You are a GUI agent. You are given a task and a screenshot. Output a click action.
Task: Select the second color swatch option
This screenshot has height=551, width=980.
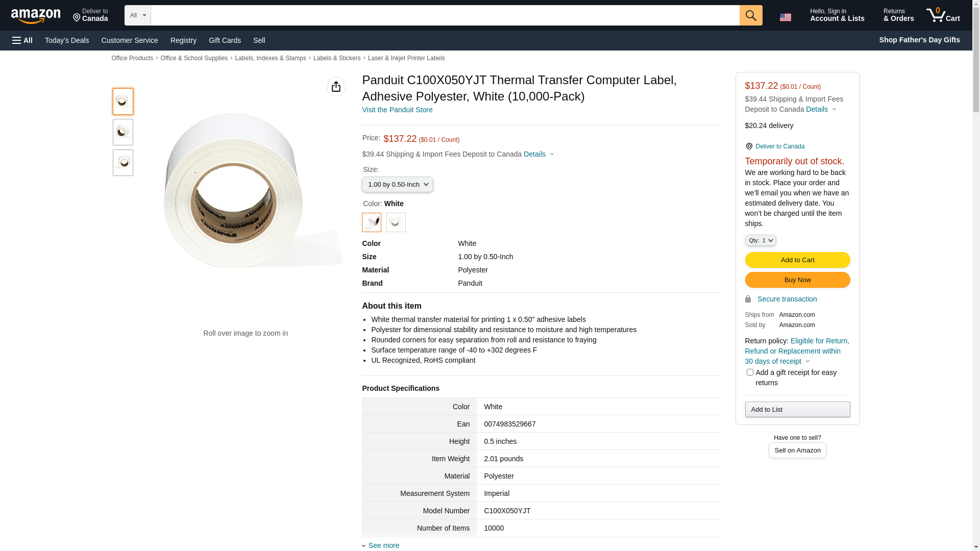(x=396, y=222)
